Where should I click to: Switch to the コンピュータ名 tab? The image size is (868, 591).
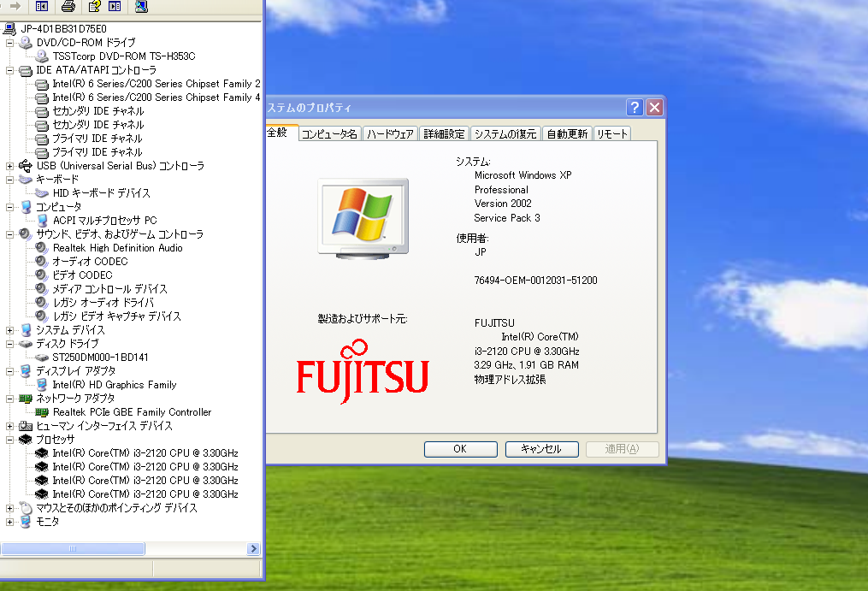tap(330, 133)
